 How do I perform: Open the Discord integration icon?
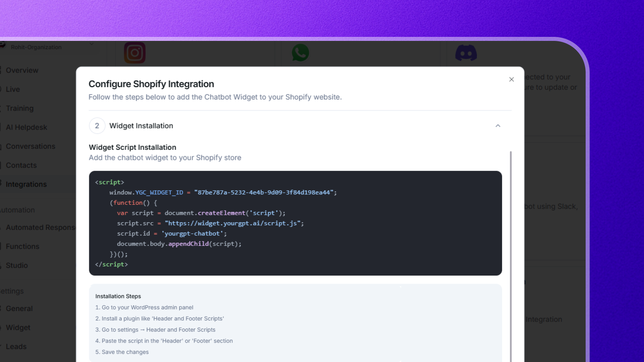[x=467, y=53]
